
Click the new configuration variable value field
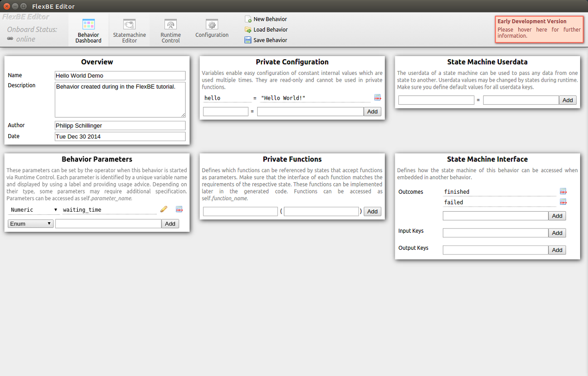(x=311, y=112)
